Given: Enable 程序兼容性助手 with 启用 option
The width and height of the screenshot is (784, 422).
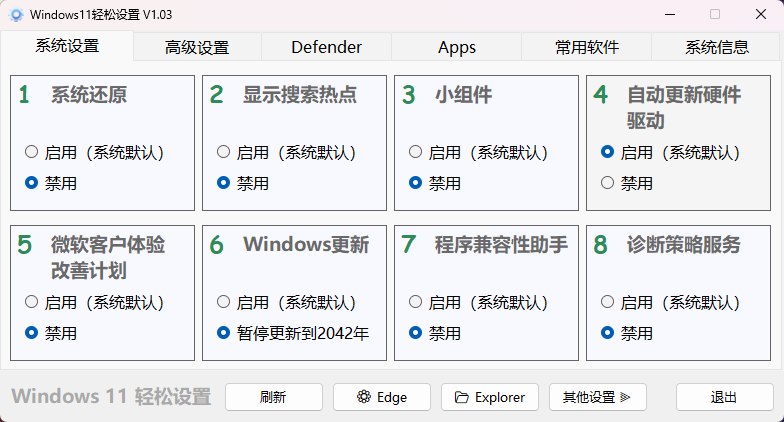Looking at the screenshot, I should click(478, 302).
